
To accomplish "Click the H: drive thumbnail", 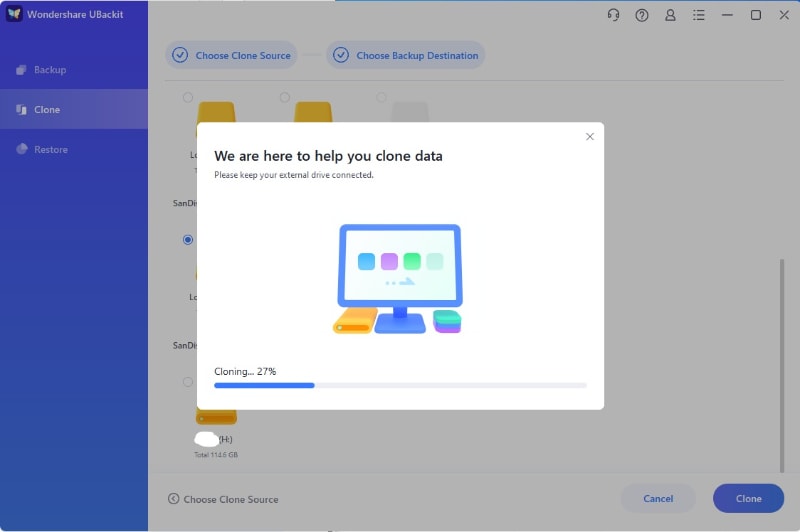I will [216, 417].
